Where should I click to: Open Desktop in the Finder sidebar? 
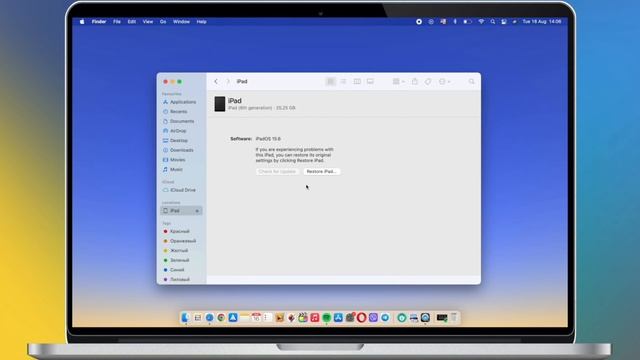(x=176, y=140)
